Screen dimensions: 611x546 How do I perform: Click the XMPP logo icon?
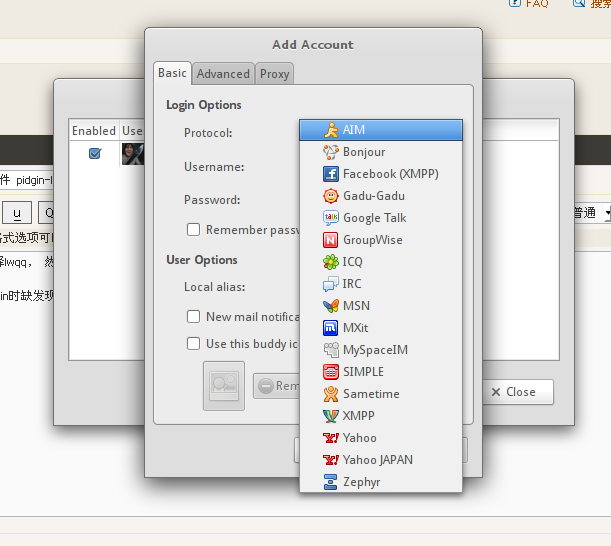pos(330,416)
